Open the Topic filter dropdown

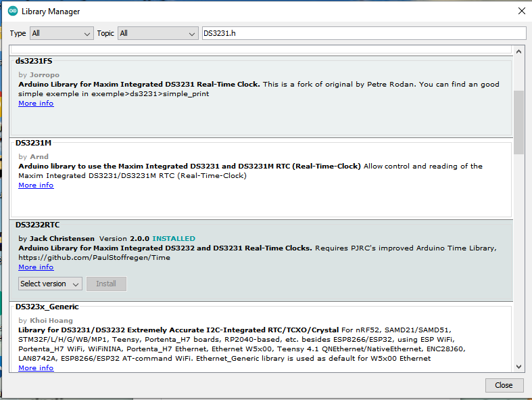coord(158,33)
